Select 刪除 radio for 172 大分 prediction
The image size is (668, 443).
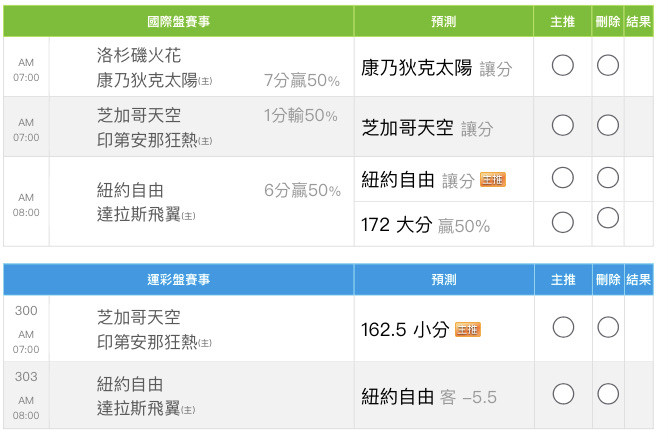[607, 218]
